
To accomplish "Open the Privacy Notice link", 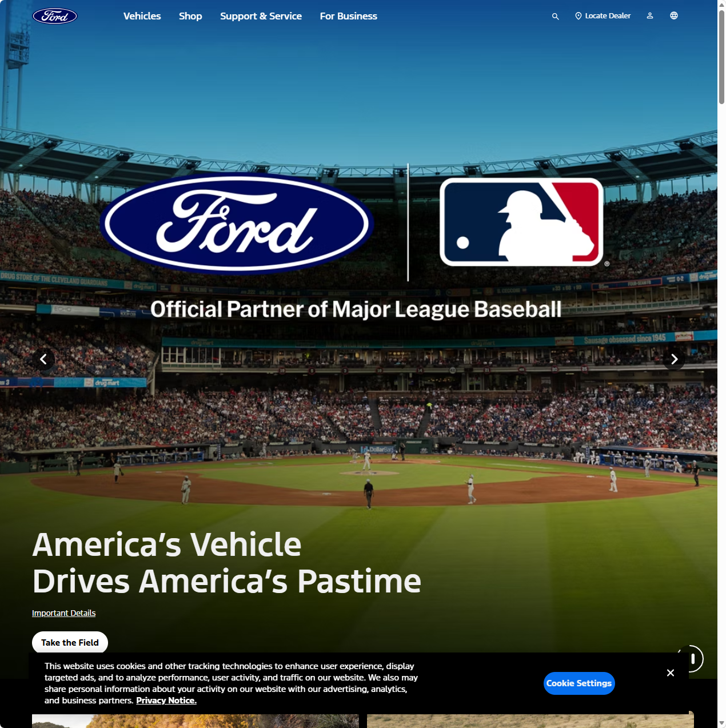I will tap(166, 701).
